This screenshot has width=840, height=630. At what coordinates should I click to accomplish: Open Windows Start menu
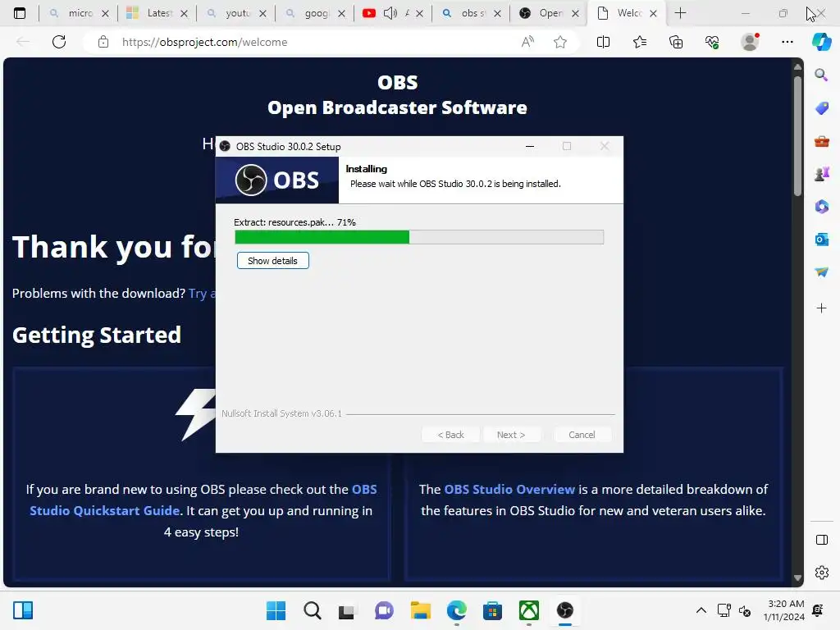[x=276, y=610]
